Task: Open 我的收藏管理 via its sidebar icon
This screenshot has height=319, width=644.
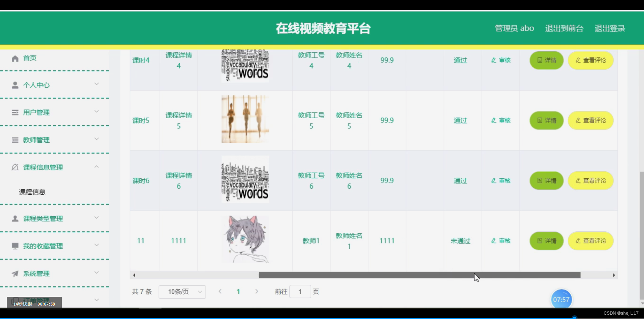Action: [x=15, y=246]
